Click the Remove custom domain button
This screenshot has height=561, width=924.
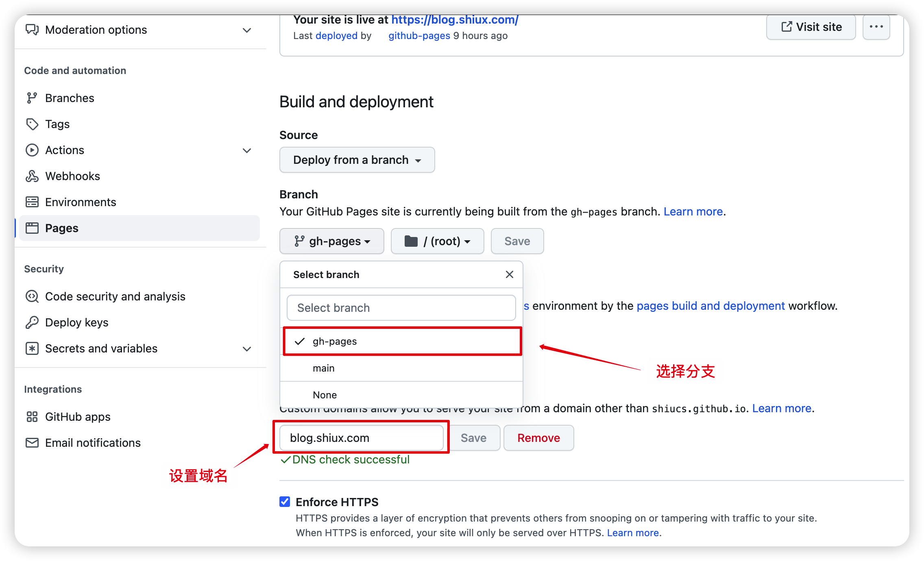(539, 438)
